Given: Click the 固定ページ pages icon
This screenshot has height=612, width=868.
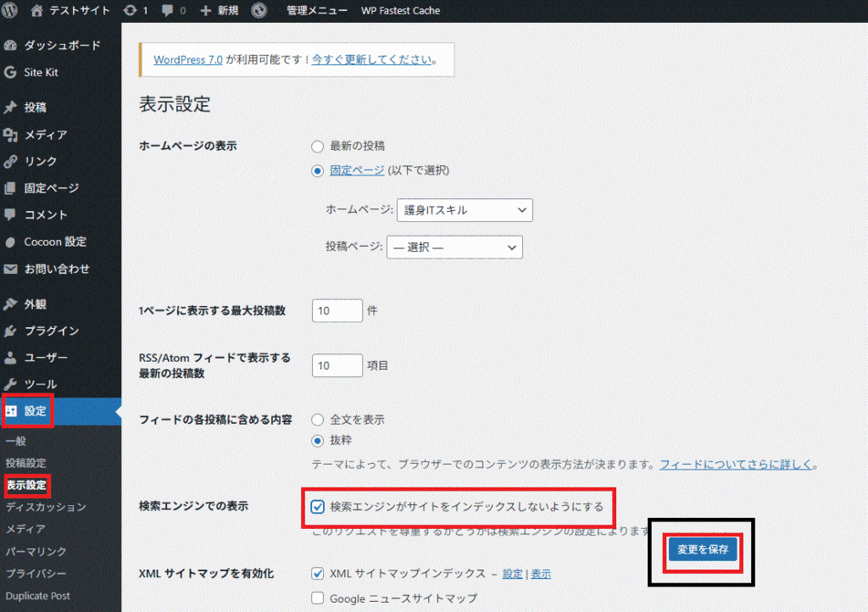Looking at the screenshot, I should point(10,188).
